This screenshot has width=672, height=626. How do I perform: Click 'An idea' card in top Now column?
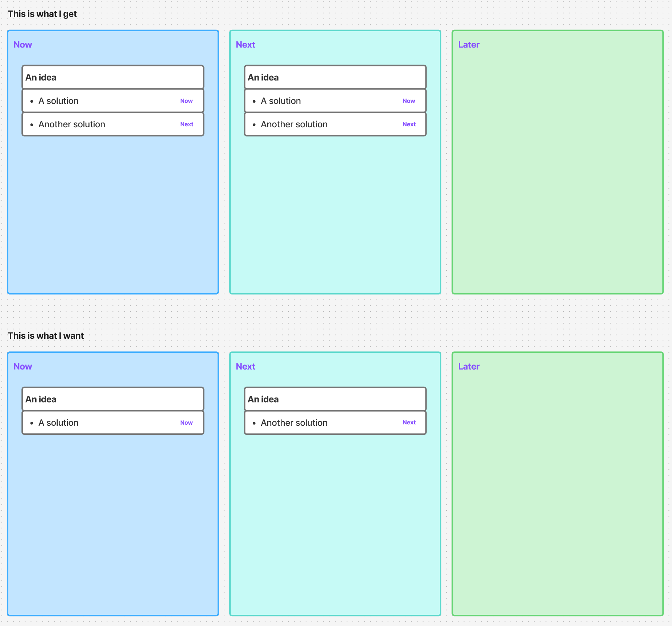tap(113, 77)
